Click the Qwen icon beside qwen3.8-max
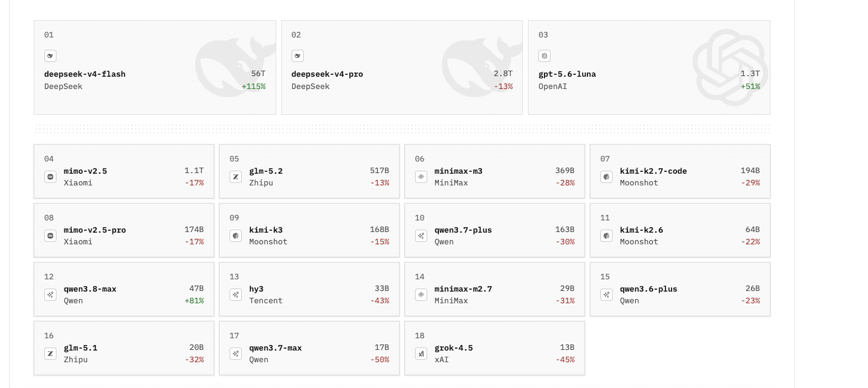This screenshot has width=868, height=388. 50,295
